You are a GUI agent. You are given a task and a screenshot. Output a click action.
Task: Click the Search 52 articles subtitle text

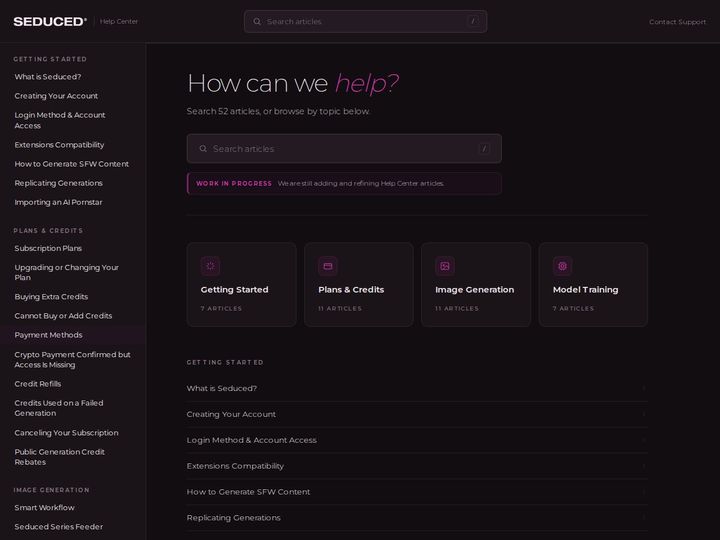pyautogui.click(x=278, y=111)
